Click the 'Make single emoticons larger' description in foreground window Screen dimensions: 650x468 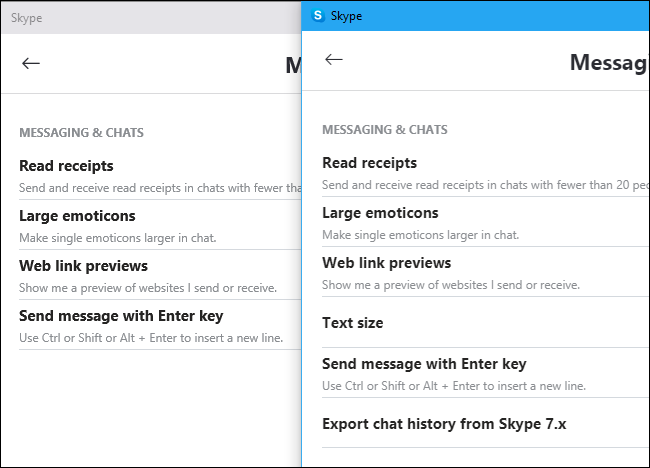(x=420, y=234)
